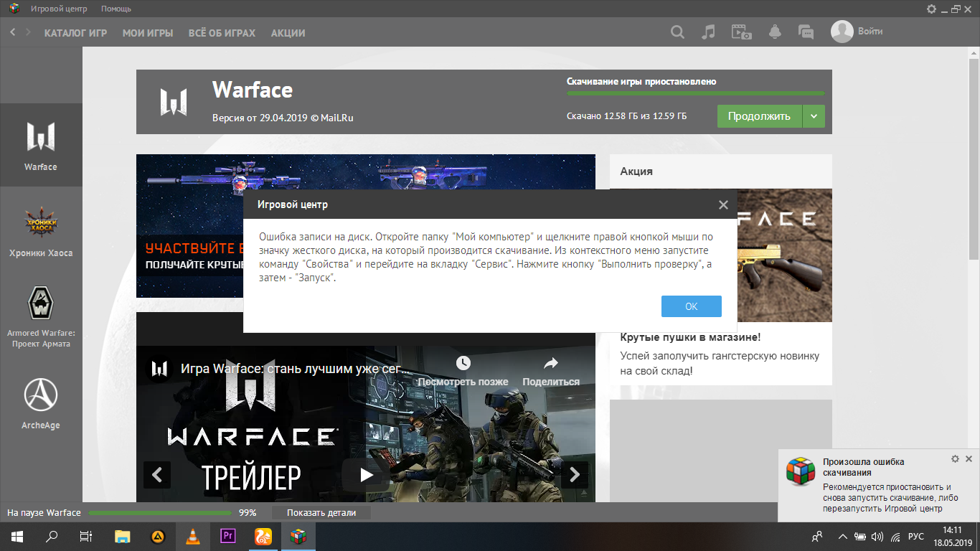Go back with the left arrow
Image resolution: width=980 pixels, height=551 pixels.
[x=13, y=32]
